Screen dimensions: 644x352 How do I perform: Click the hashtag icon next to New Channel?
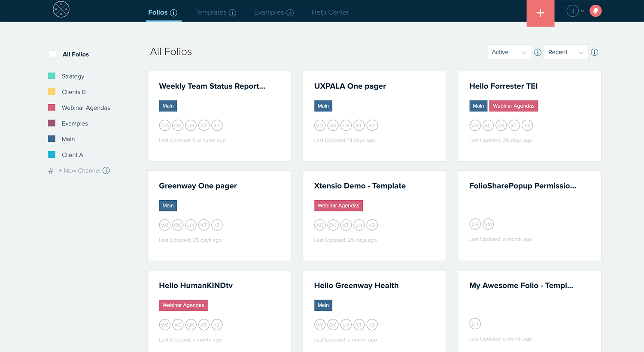click(x=51, y=170)
